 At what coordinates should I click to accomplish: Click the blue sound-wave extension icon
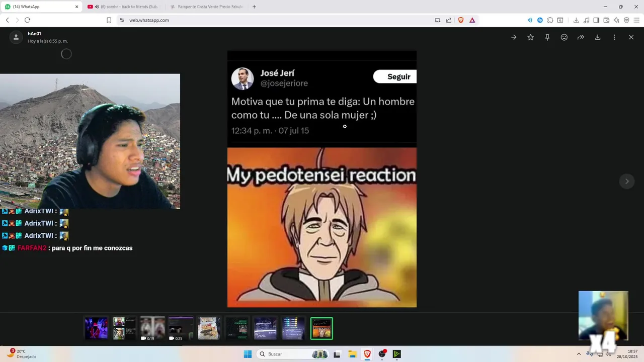(530, 20)
